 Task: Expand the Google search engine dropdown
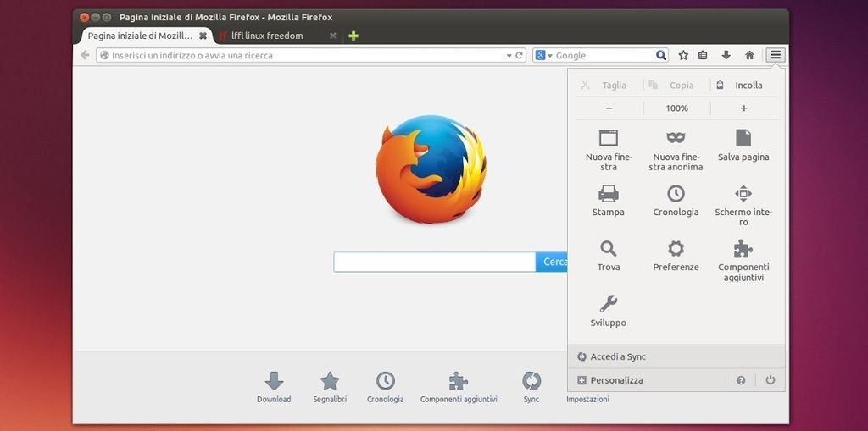(543, 56)
